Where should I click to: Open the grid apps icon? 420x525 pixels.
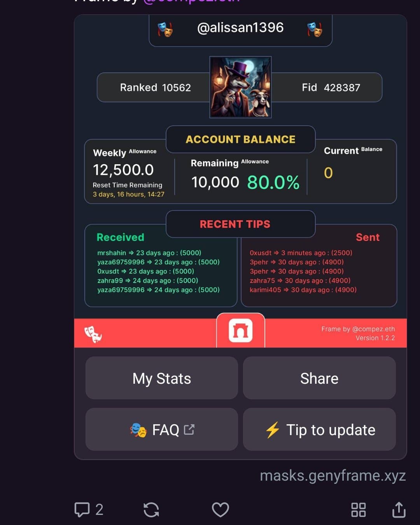358,509
